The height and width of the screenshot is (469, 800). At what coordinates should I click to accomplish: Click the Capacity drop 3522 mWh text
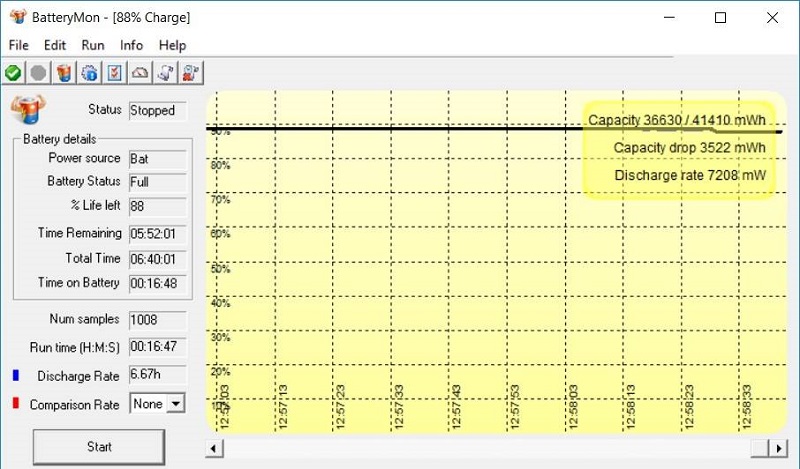tap(689, 148)
